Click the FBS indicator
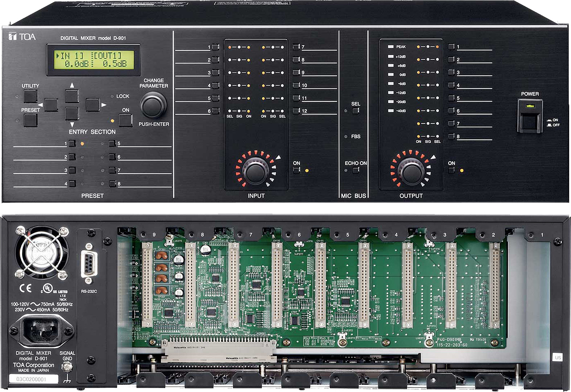Screen dimensions: 571x392 point(346,137)
